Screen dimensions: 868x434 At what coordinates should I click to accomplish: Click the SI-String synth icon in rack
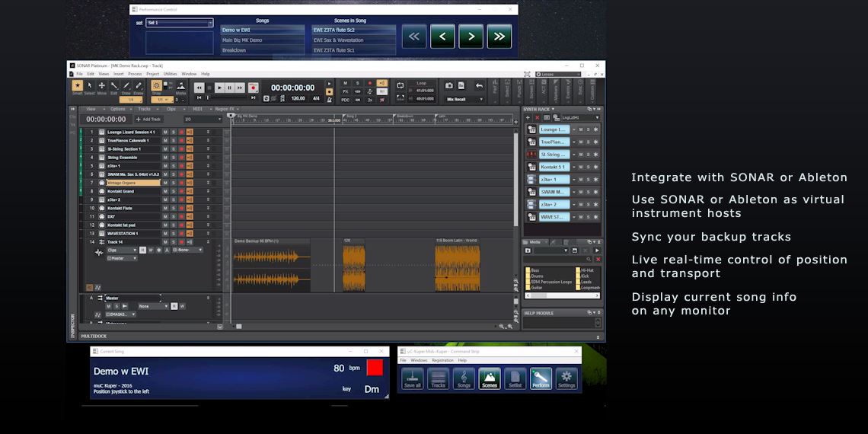coord(531,155)
